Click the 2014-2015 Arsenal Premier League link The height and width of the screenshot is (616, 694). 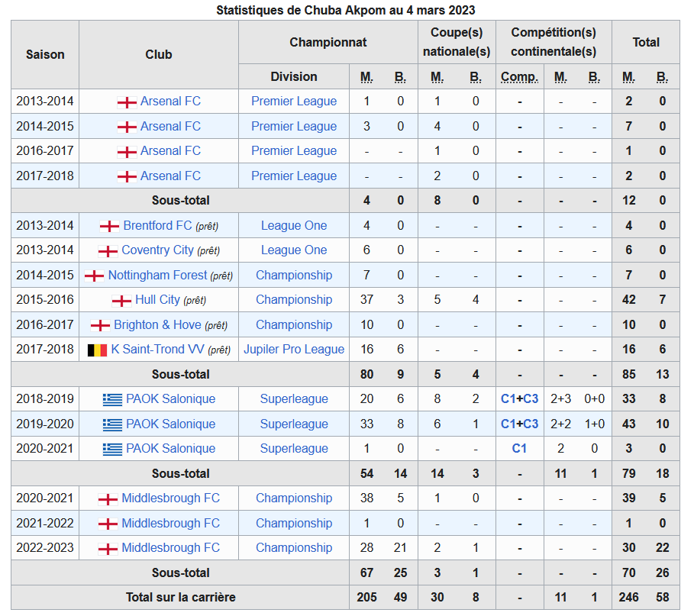[294, 126]
